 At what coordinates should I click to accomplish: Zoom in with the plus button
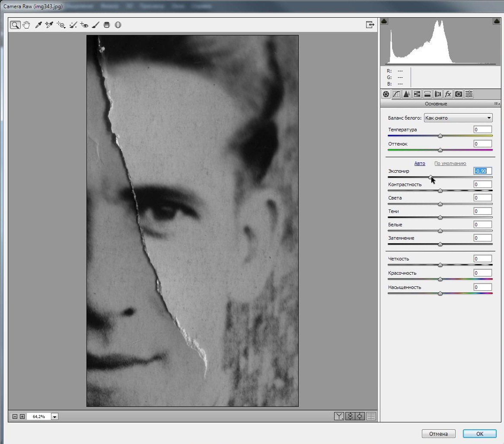click(22, 417)
